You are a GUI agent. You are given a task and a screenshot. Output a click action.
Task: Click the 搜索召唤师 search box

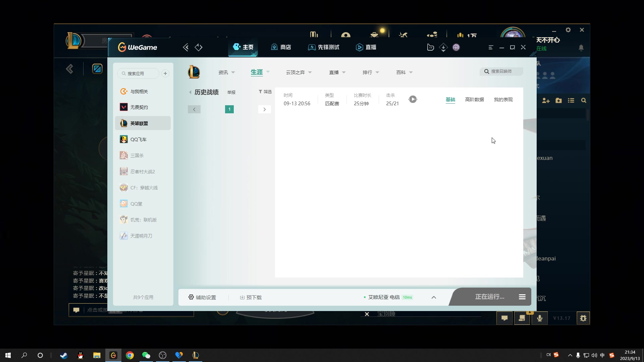point(501,71)
